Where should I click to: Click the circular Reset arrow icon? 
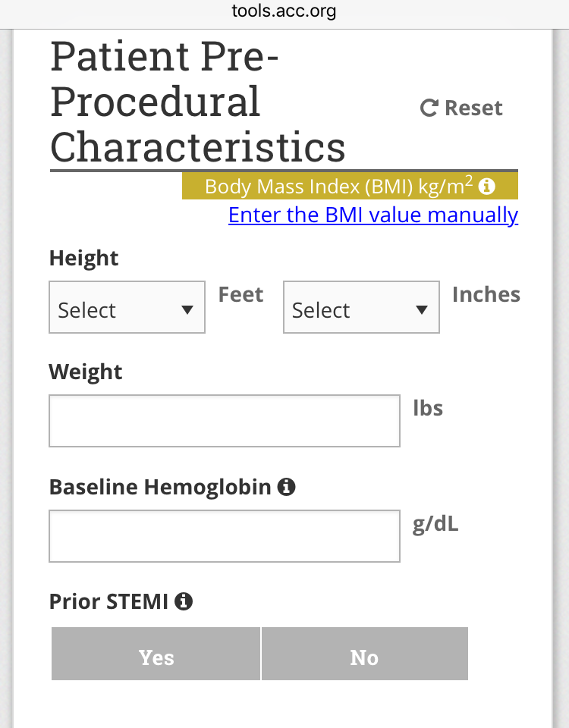(x=429, y=108)
